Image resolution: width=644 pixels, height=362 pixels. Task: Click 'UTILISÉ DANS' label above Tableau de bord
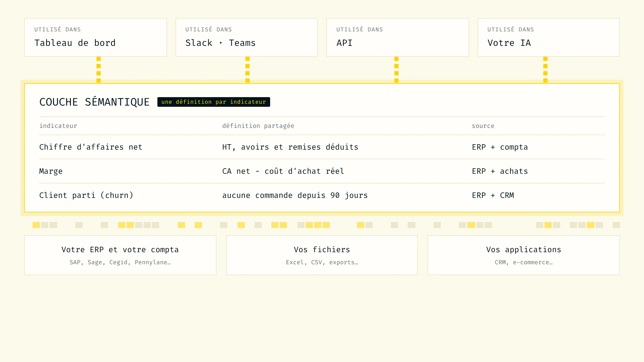point(58,29)
